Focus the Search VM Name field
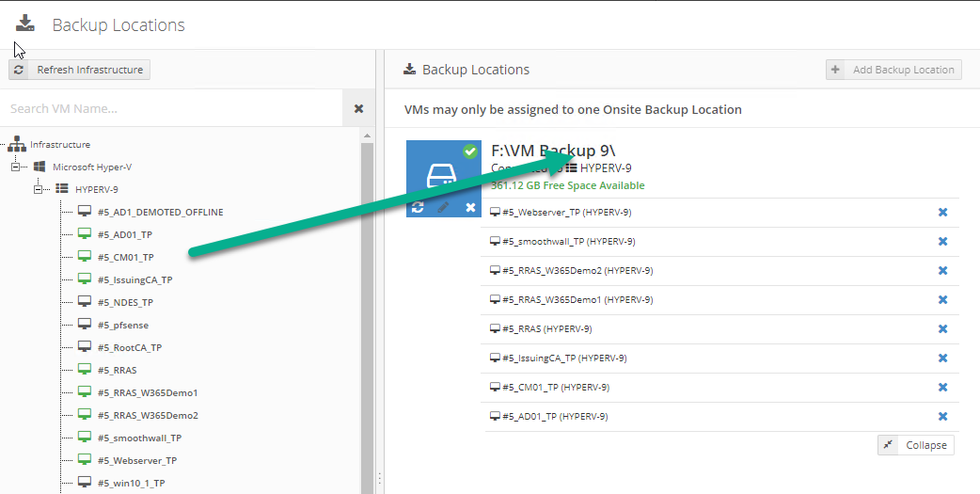980x494 pixels. pyautogui.click(x=171, y=109)
